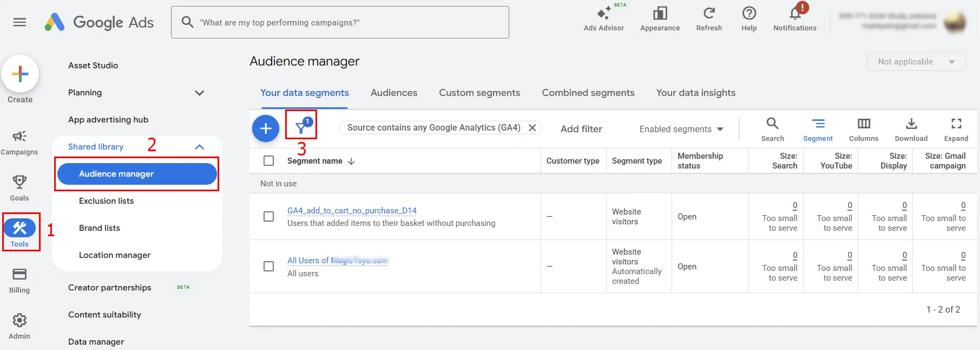The height and width of the screenshot is (350, 980).
Task: Switch to the Combined segments tab
Action: pos(588,93)
